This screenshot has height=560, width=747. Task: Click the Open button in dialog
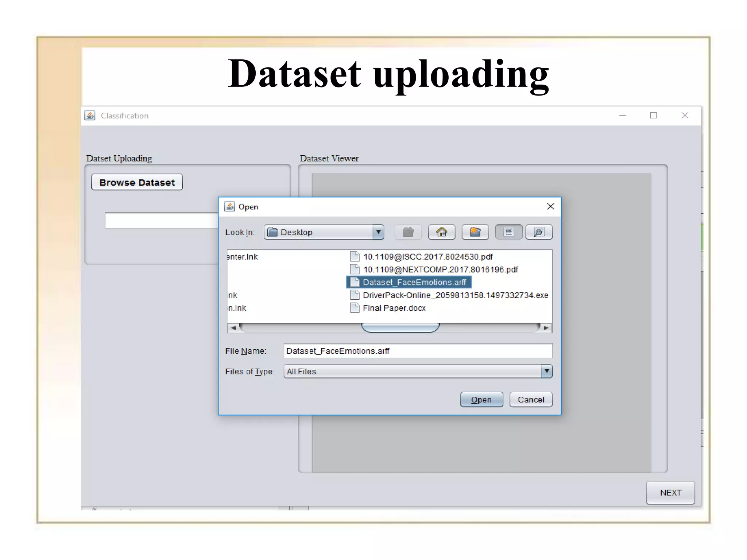[481, 400]
